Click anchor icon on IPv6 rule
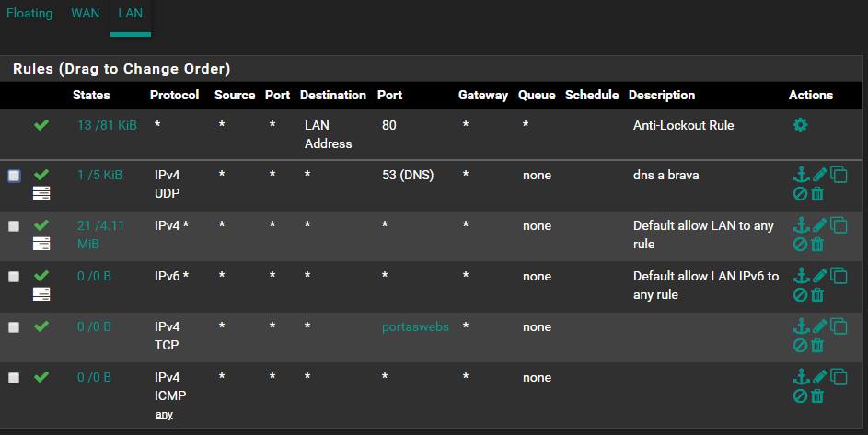Screen dimensions: 868x435 point(800,275)
